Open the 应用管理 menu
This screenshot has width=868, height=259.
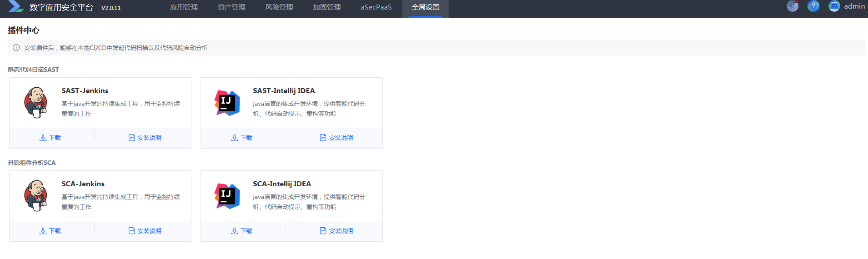184,7
